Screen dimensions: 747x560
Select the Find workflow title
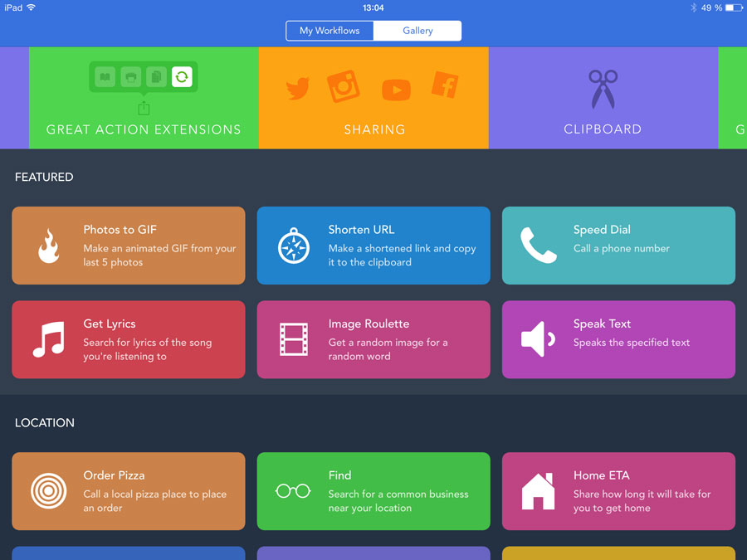[339, 475]
